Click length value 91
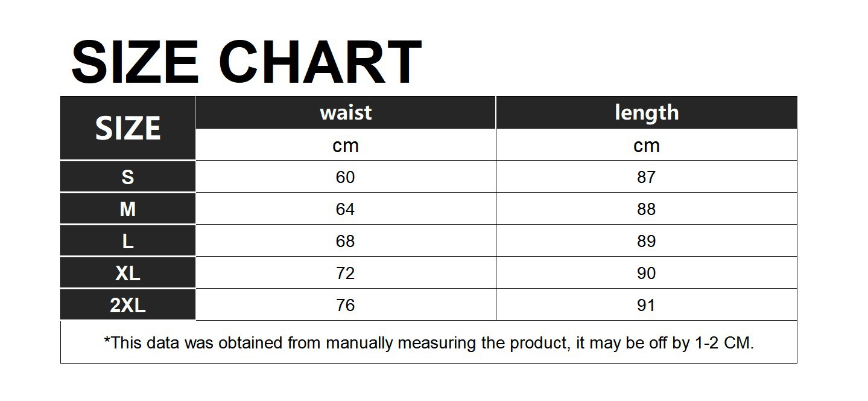This screenshot has height=401, width=868. coord(646,305)
